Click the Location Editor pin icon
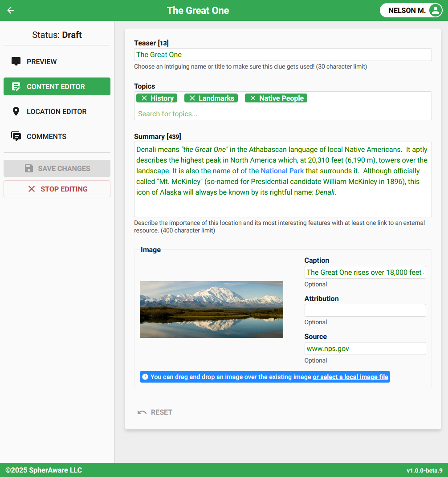 coord(16,111)
